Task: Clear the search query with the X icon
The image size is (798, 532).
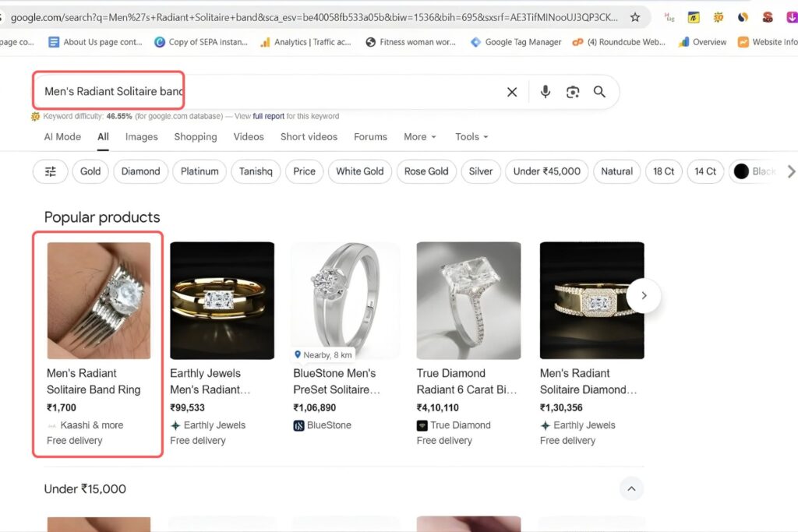Action: point(512,92)
